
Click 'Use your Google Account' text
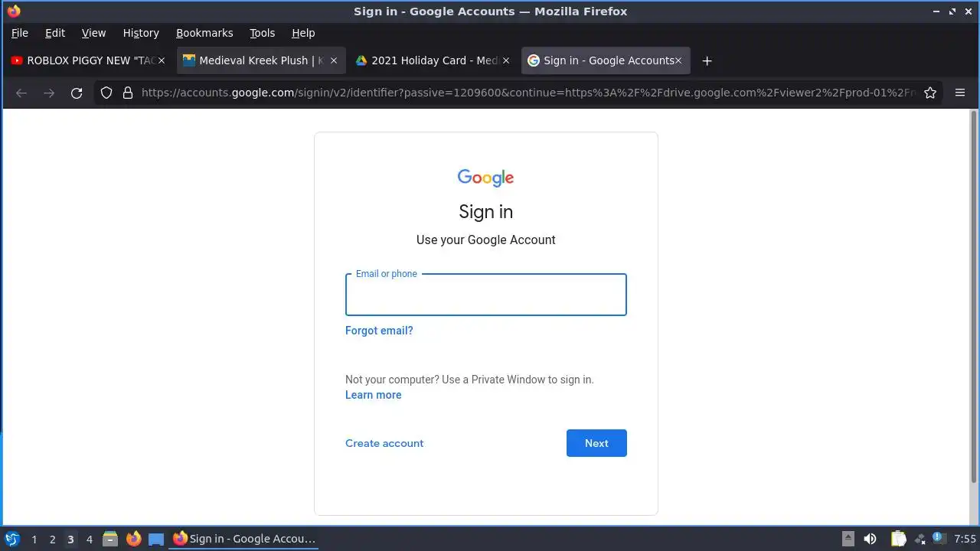(x=485, y=240)
